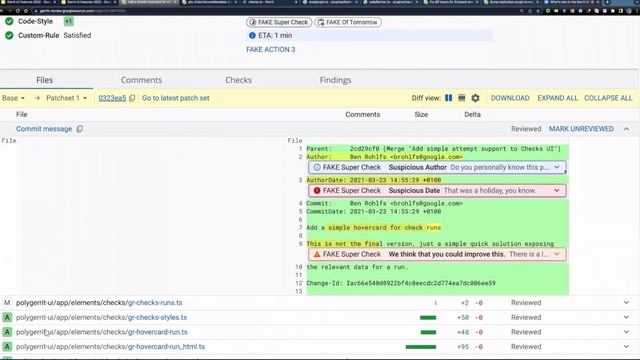Click the 'Add a simple hovercard' commit line
Screen dimensions: 640x360
pyautogui.click(x=373, y=227)
